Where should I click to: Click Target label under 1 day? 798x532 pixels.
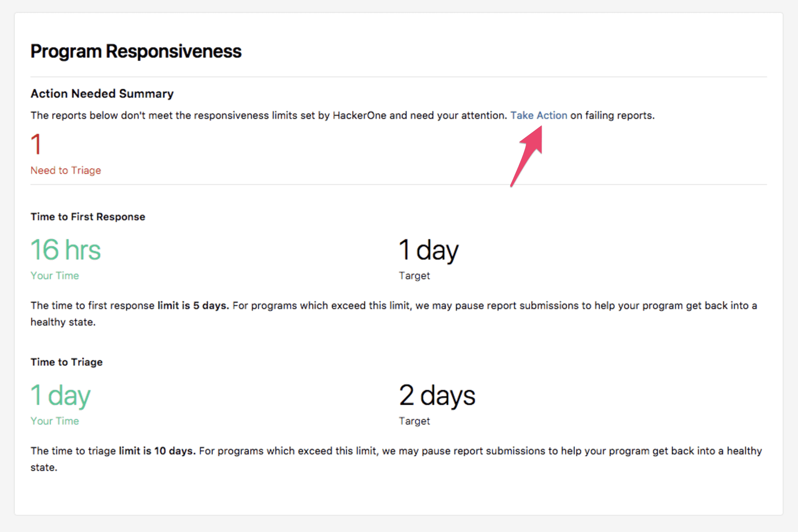414,276
